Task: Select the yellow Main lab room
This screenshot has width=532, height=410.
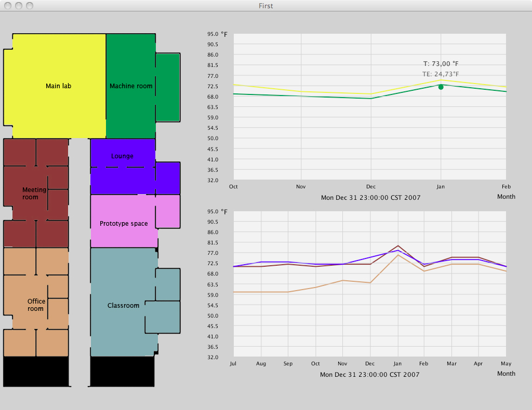Action: 58,86
